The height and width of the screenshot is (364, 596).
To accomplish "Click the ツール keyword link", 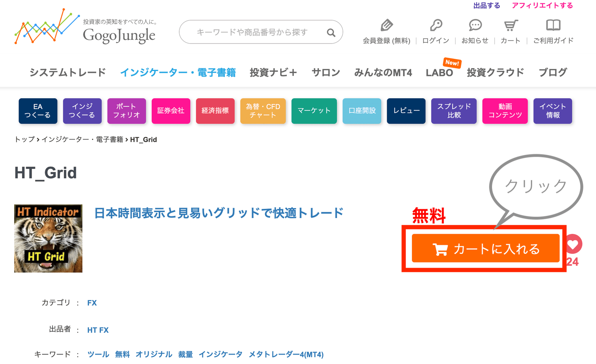I will pos(98,354).
